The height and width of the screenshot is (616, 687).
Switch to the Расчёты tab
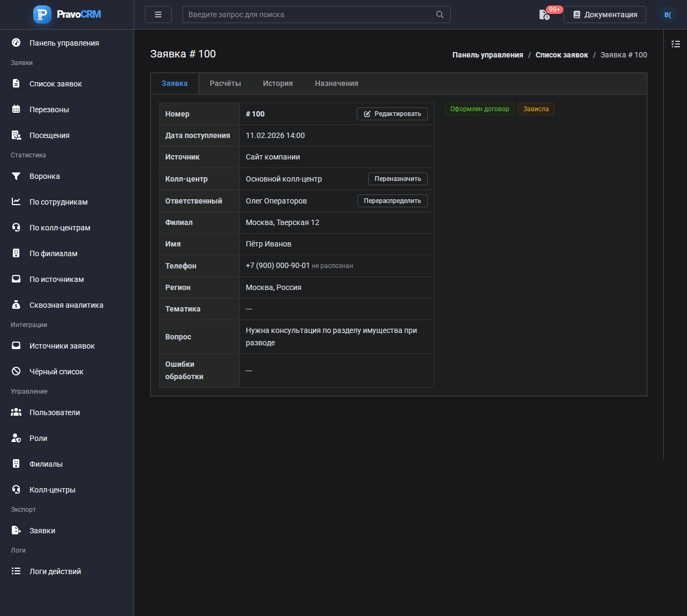point(225,83)
